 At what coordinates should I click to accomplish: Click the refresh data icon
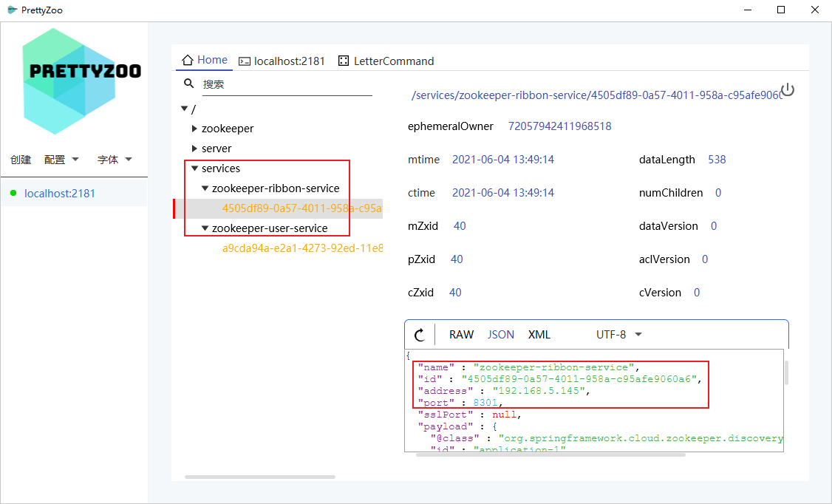click(420, 335)
